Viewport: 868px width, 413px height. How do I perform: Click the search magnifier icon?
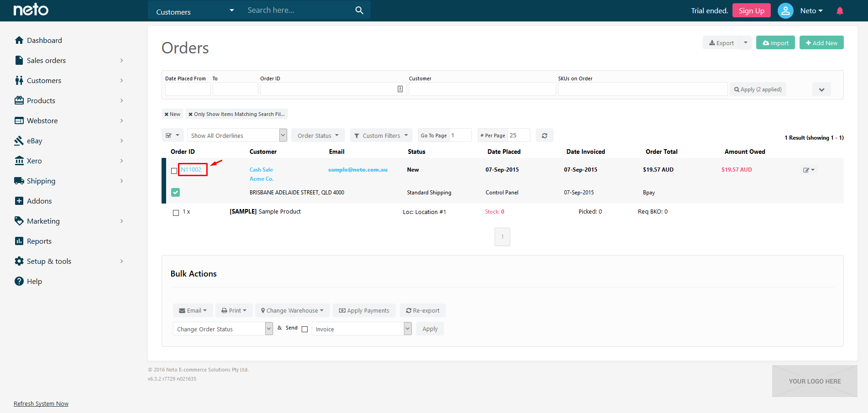[359, 10]
